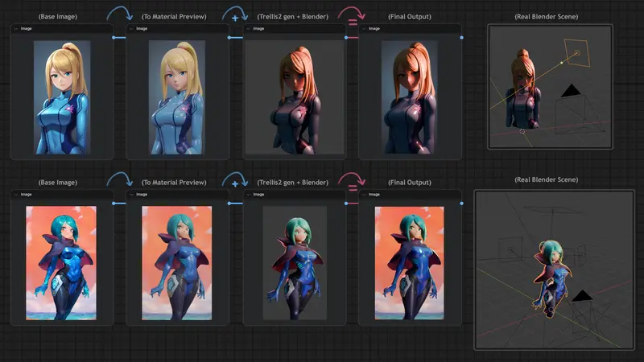Select the blonde Base Image thumbnail
The image size is (644, 362).
61,92
